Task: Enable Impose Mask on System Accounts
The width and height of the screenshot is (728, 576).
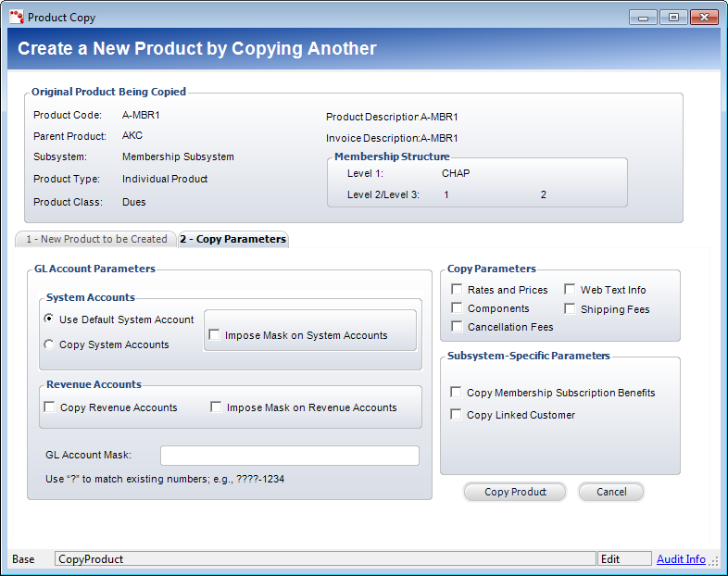Action: pos(215,335)
